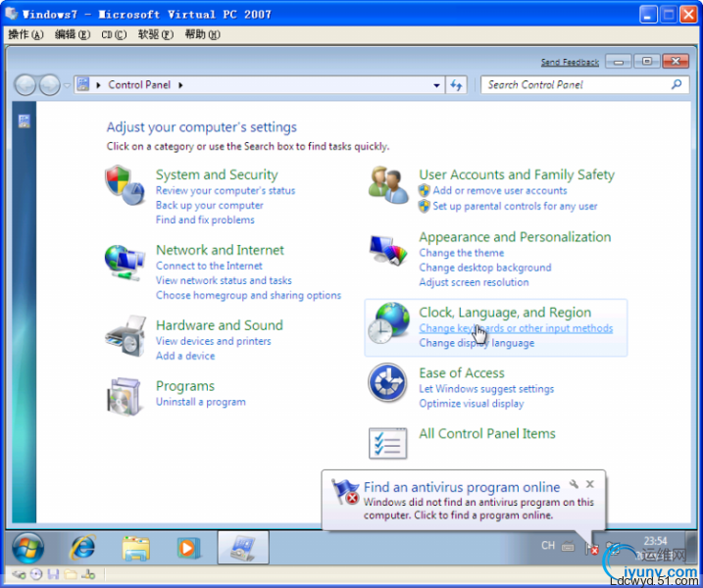Viewport: 703px width, 588px height.
Task: Click the Virtual PC hard disk status icon
Action: pos(19,574)
